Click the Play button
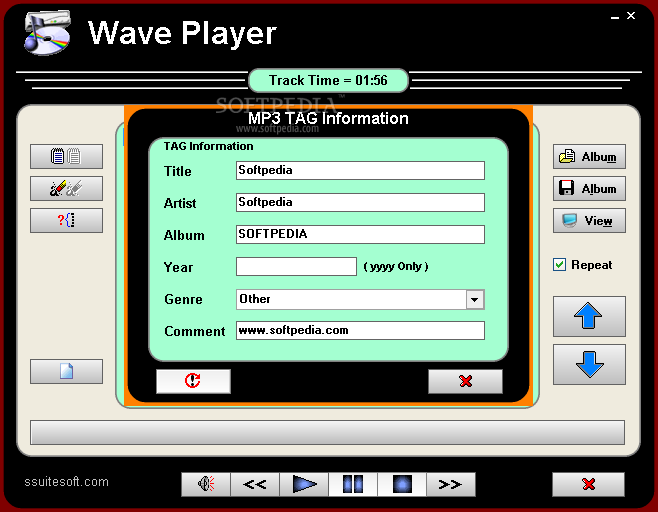Image resolution: width=658 pixels, height=512 pixels. [304, 484]
